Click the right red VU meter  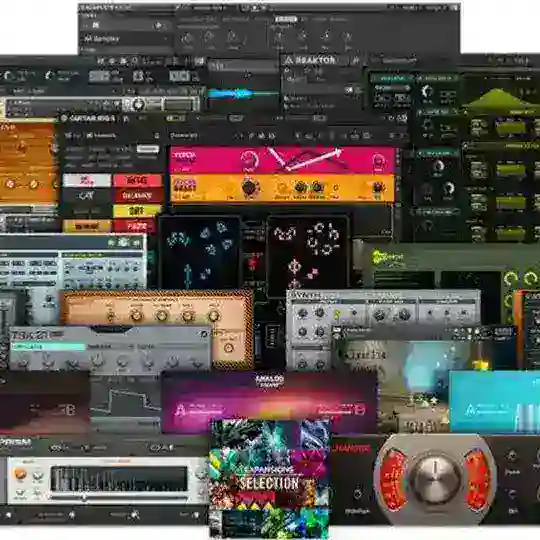477,479
